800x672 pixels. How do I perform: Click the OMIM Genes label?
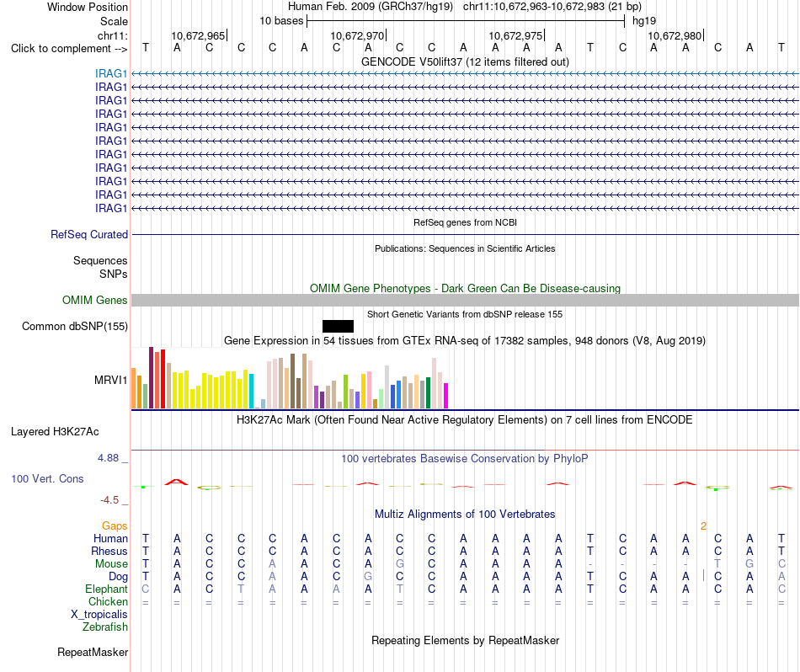tap(94, 300)
